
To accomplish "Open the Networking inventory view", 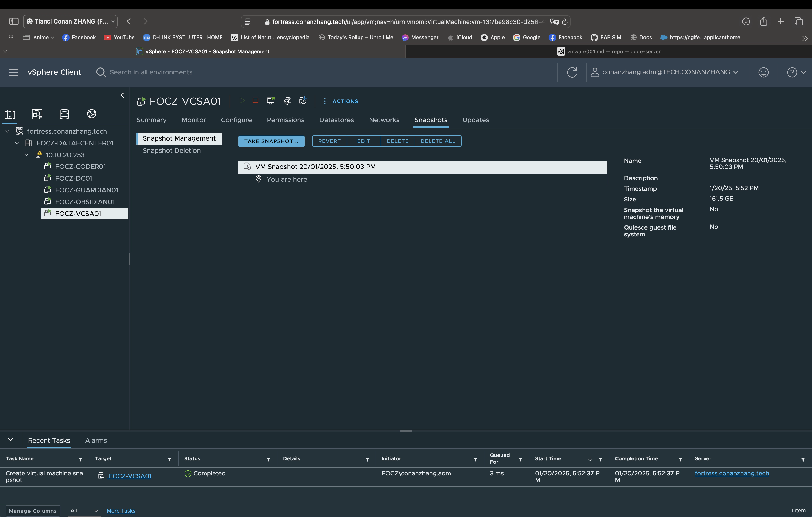I will (x=91, y=114).
